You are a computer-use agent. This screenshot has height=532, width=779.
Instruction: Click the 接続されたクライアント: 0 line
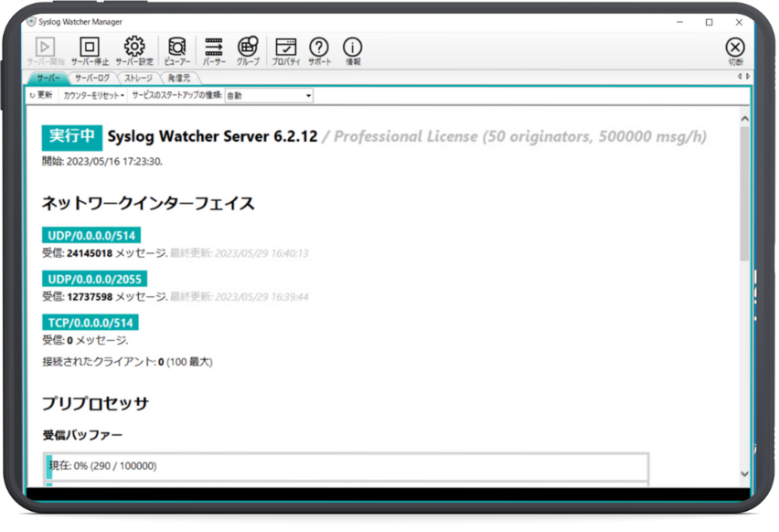[127, 362]
